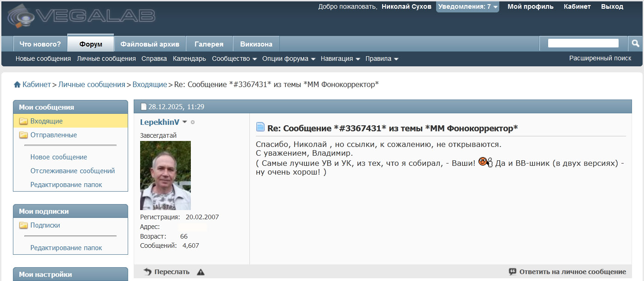Click the Выход logout link
Screen dimensions: 644x281
[x=612, y=7]
